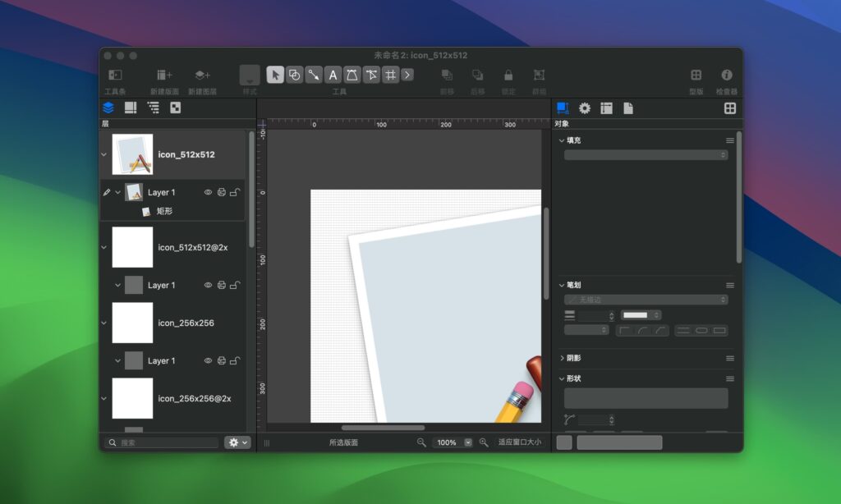Click the stroke color swatch
This screenshot has width=841, height=504.
pyautogui.click(x=635, y=315)
